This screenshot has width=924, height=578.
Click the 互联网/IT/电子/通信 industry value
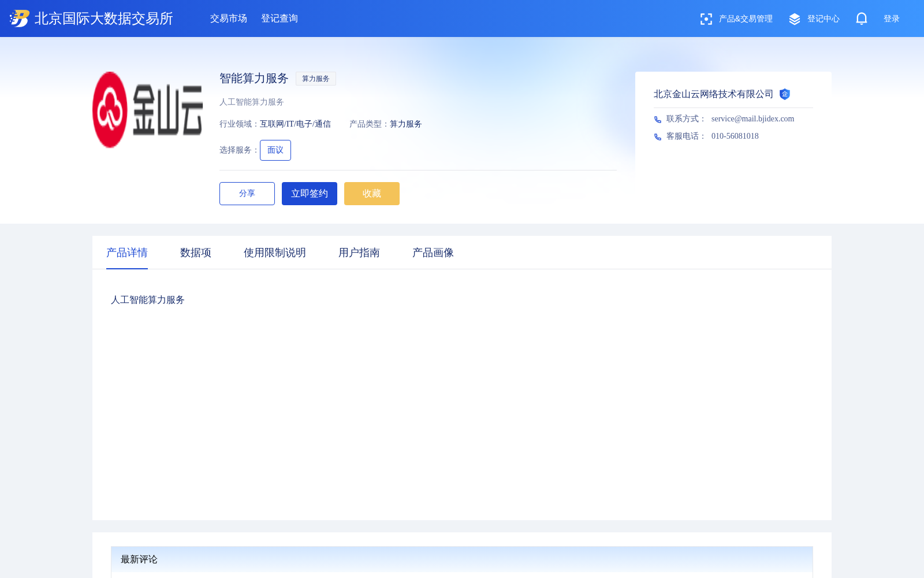coord(295,124)
